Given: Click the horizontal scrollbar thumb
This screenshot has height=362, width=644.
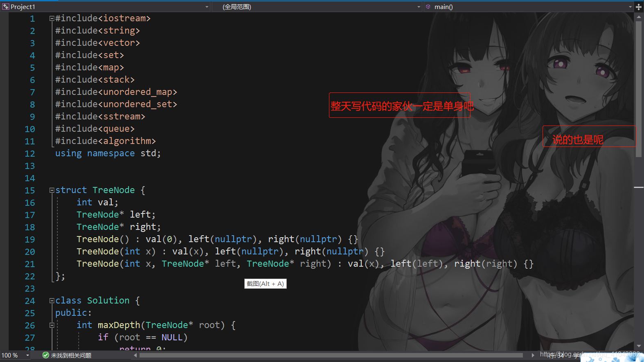Looking at the screenshot, I should pyautogui.click(x=331, y=355).
